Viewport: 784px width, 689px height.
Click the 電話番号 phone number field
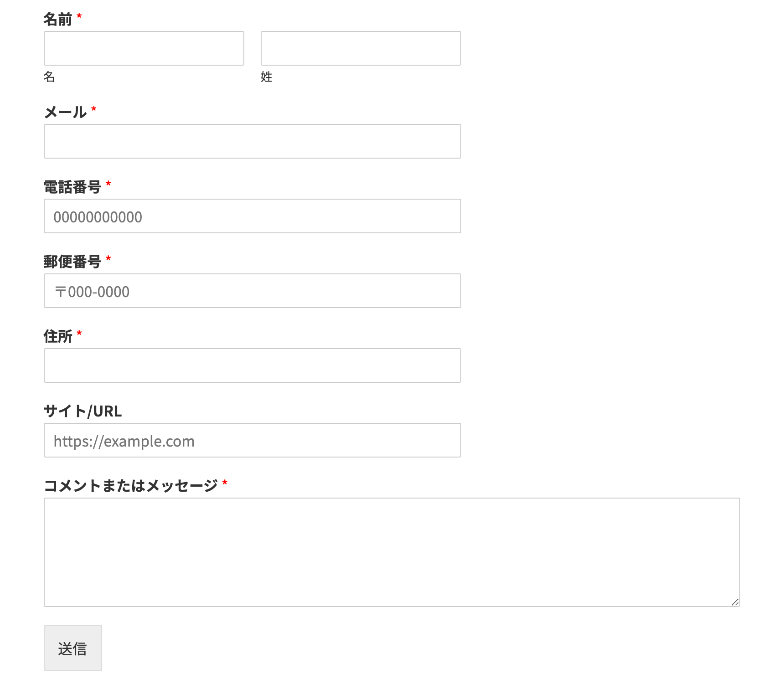pyautogui.click(x=252, y=216)
